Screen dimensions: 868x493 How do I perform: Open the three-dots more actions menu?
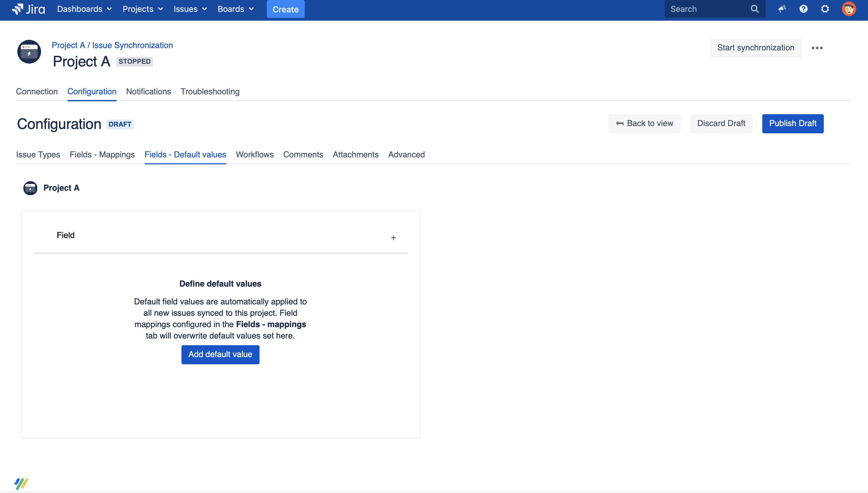pos(817,48)
